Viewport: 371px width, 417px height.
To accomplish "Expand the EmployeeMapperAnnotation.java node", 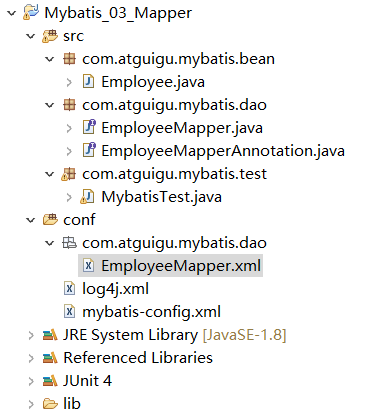I will (x=69, y=151).
